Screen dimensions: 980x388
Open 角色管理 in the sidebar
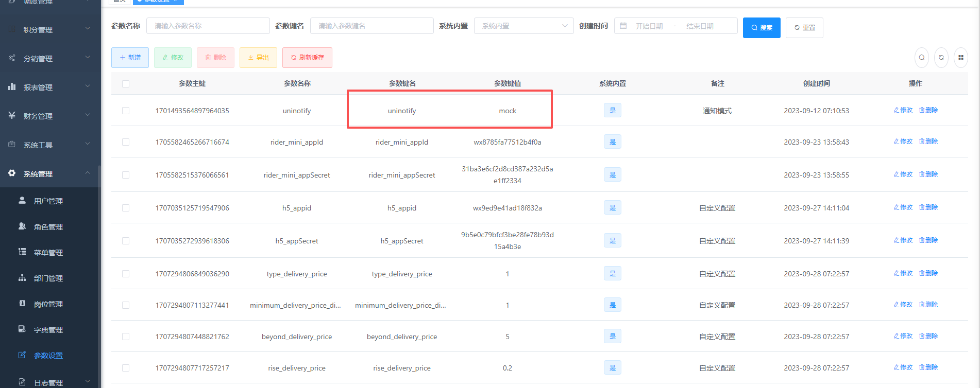48,227
